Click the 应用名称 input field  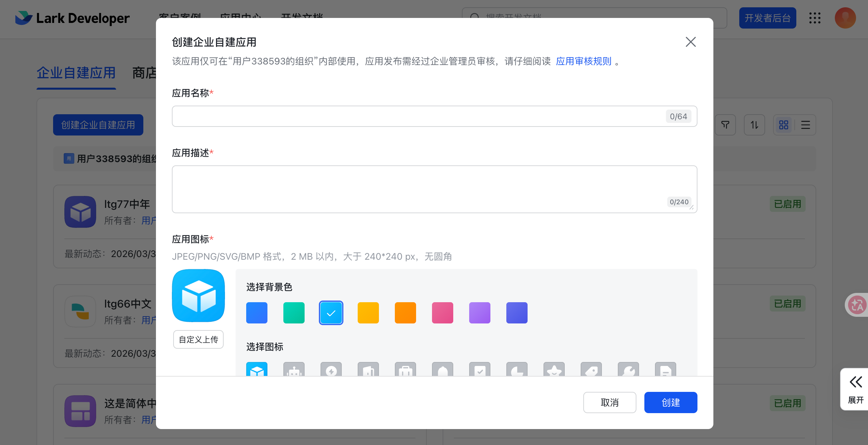tap(418, 116)
